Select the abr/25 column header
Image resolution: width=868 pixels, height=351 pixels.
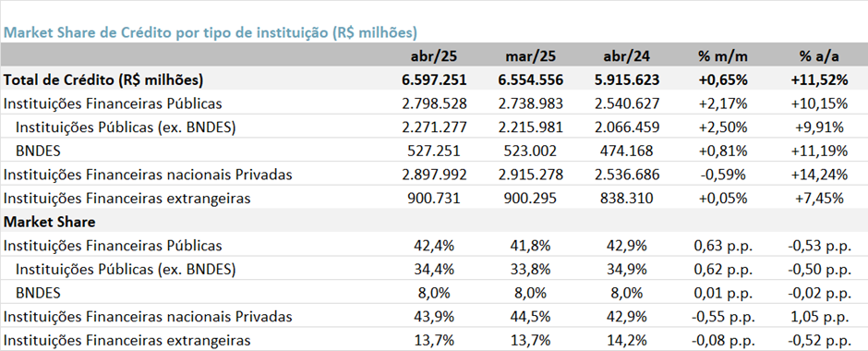pos(435,56)
